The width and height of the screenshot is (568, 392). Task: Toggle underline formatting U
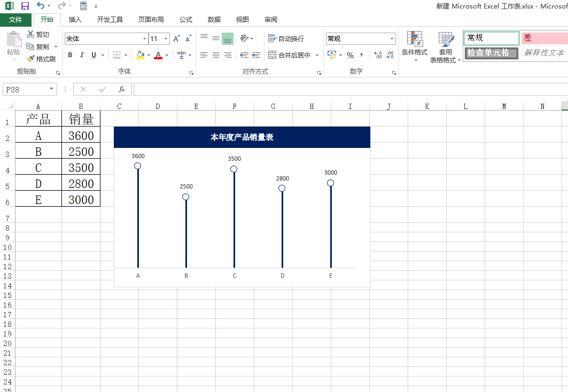pos(94,55)
